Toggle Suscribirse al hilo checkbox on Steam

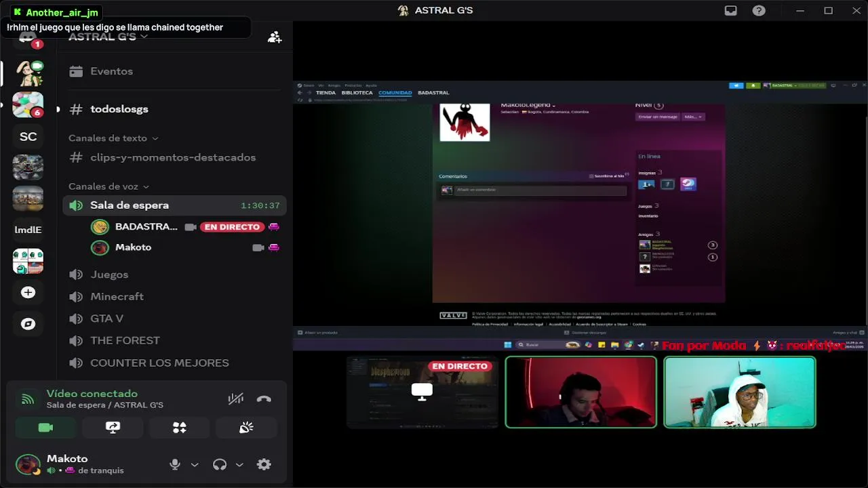point(591,176)
